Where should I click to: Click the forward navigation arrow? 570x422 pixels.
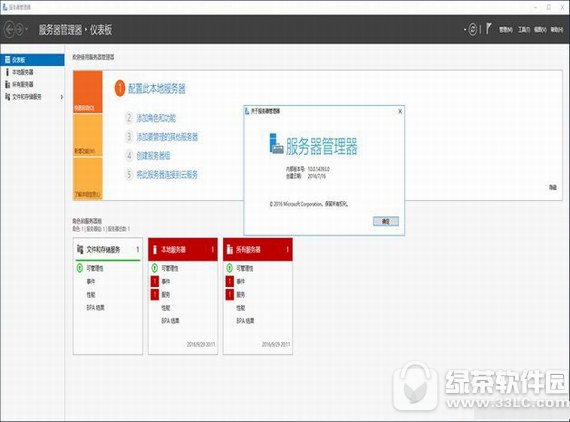[x=19, y=29]
